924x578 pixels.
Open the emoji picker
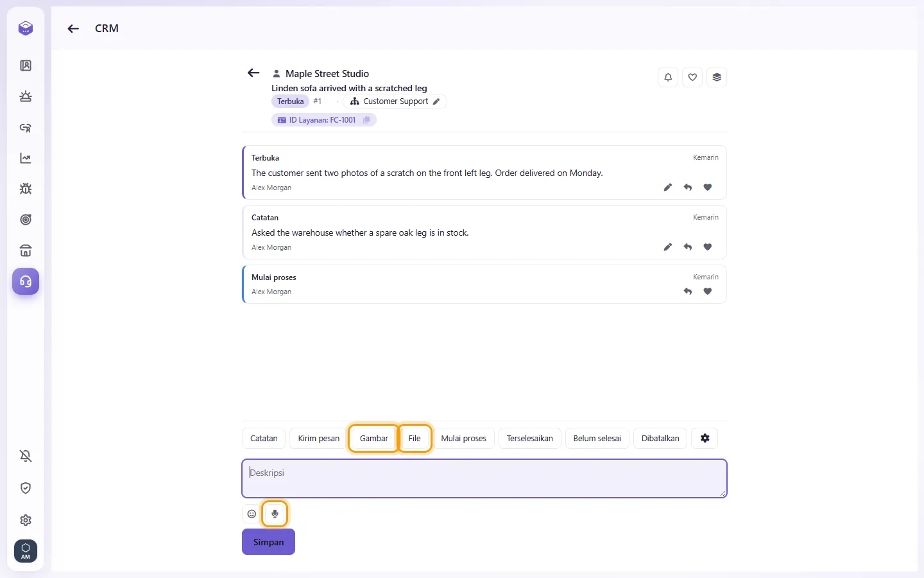(252, 514)
